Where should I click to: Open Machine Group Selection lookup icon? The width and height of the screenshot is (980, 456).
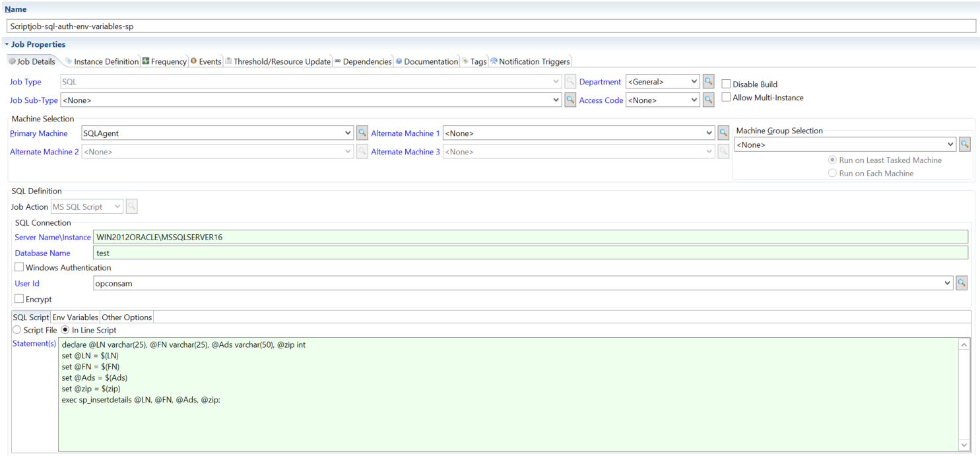click(x=965, y=144)
